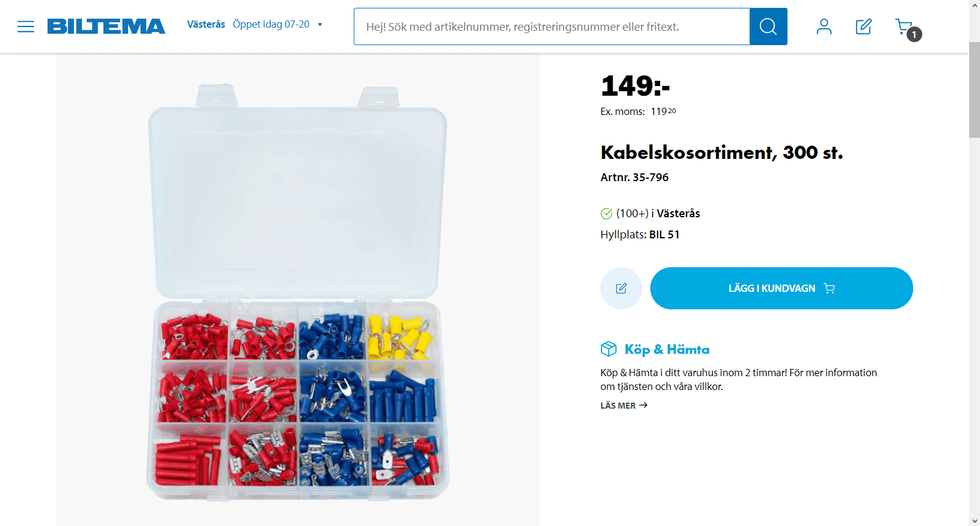980x526 pixels.
Task: Click the Öppet idag 07-20 text
Action: coord(271,25)
